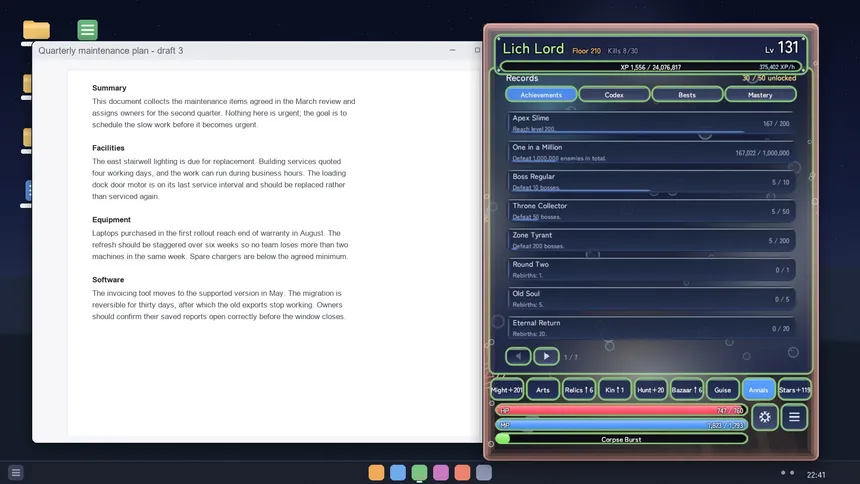
Task: Click the Lich Lord character name
Action: coord(533,49)
